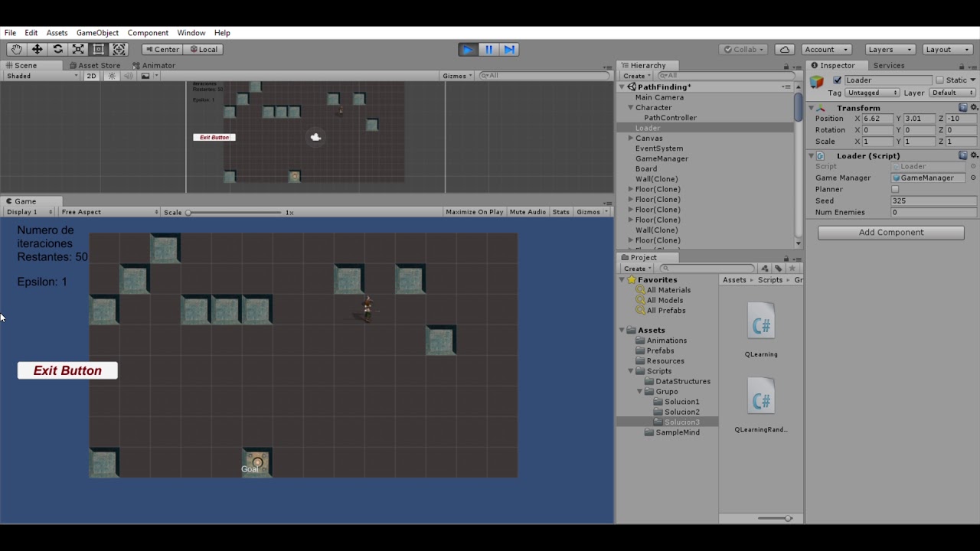Select the Move tool

point(37,49)
